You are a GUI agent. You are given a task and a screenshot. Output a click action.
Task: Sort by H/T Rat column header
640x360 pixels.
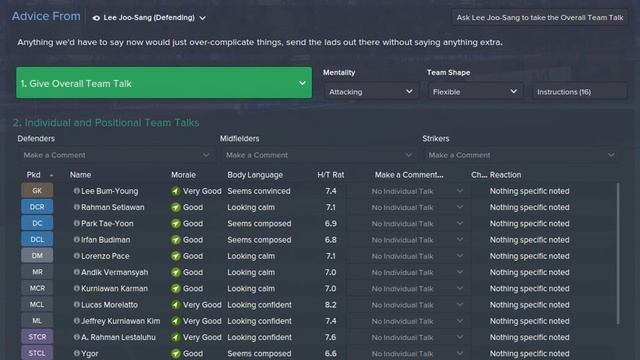(331, 175)
